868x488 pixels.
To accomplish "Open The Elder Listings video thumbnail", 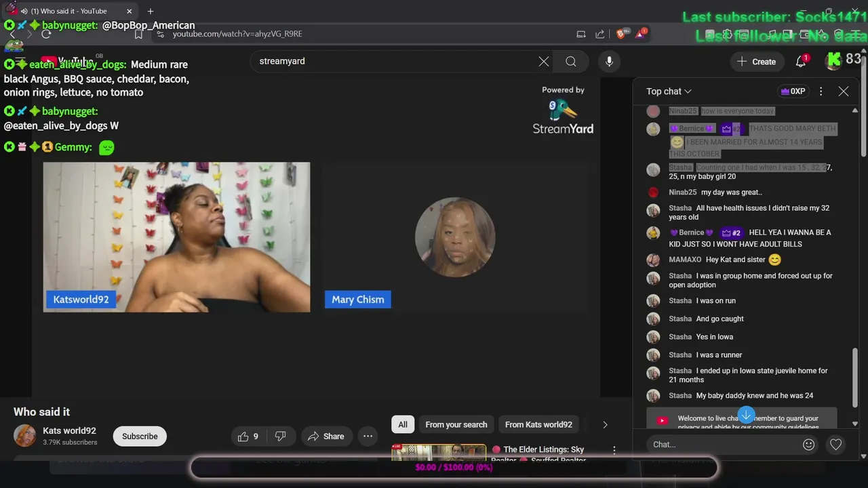I will tap(439, 453).
